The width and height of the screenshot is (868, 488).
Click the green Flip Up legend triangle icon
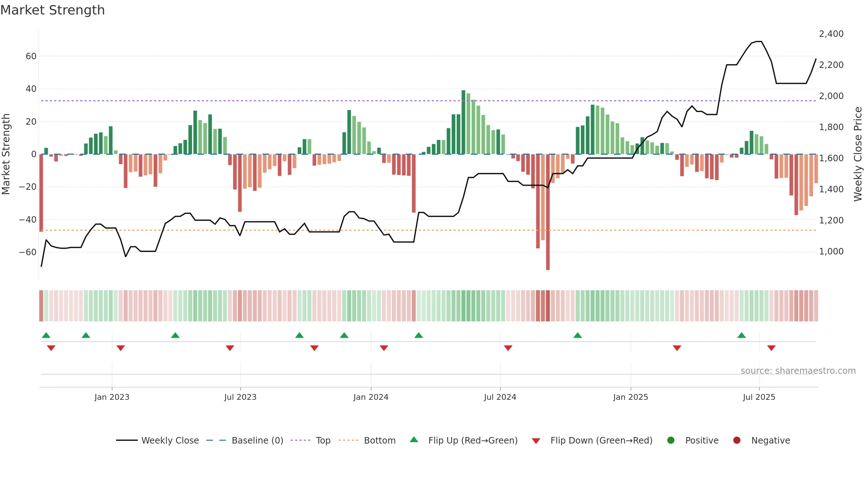click(414, 440)
